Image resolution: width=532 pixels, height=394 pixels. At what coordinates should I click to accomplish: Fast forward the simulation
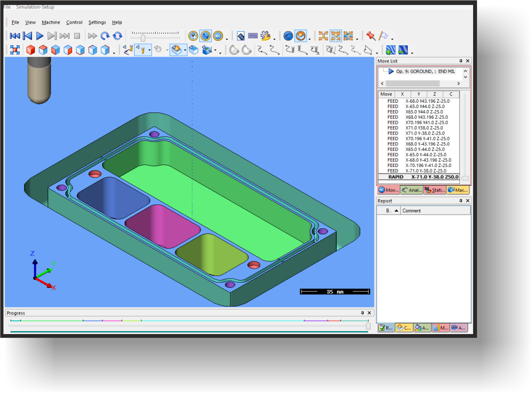[92, 36]
